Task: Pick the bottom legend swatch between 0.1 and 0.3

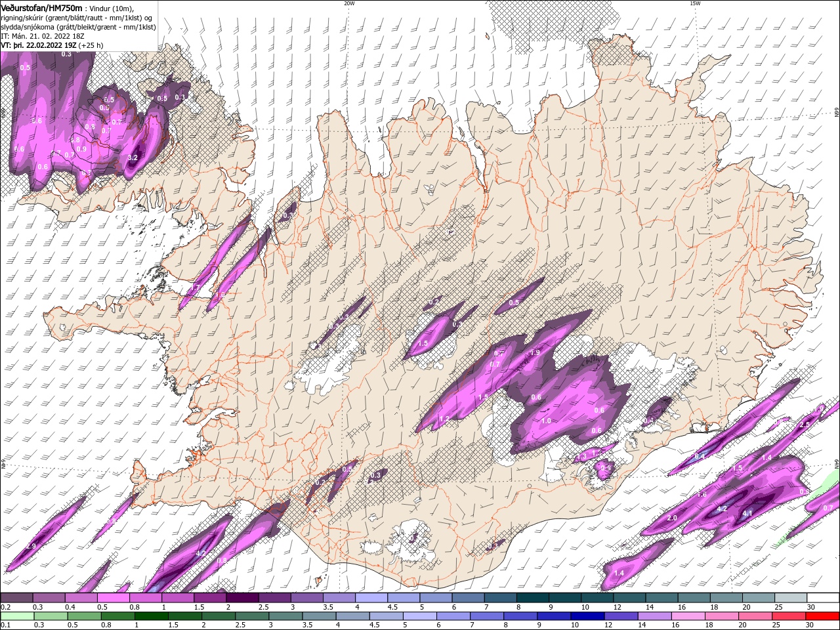Action: click(16, 616)
